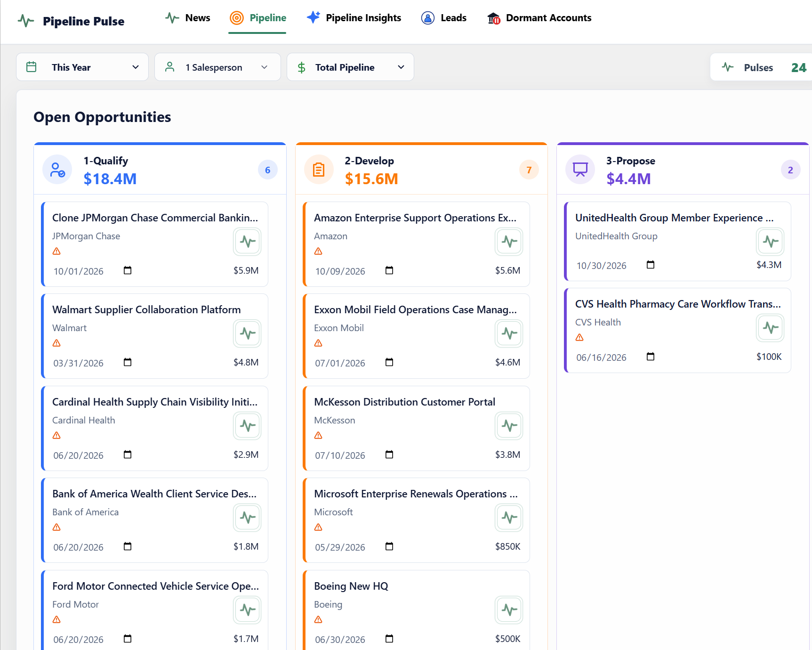Click the 2-Develop clipboard stage icon

tap(319, 170)
